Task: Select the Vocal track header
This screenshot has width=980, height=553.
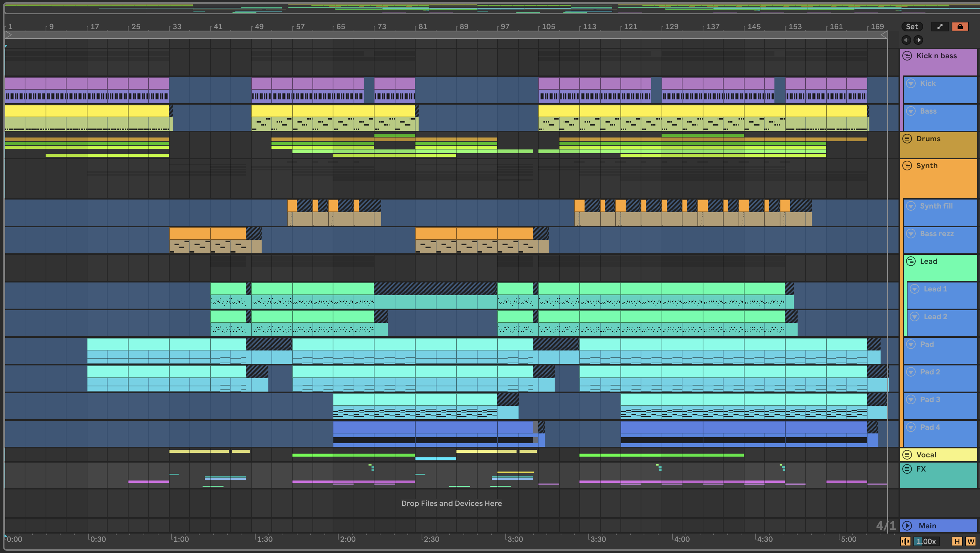Action: click(x=943, y=454)
